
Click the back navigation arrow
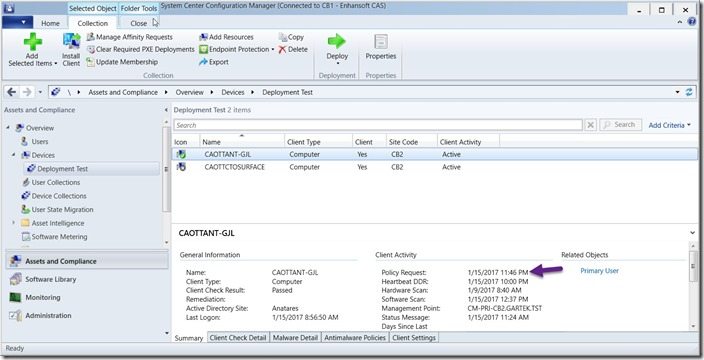point(11,92)
